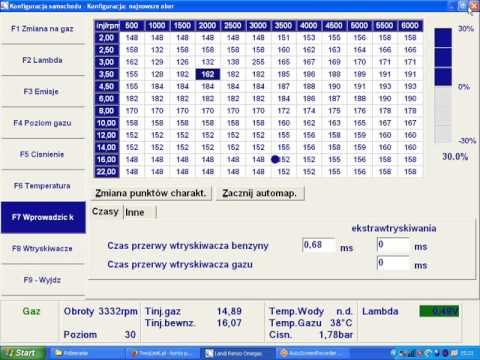480x360 pixels.
Task: Select cell 172 in row 8,00
Action: tap(284, 111)
